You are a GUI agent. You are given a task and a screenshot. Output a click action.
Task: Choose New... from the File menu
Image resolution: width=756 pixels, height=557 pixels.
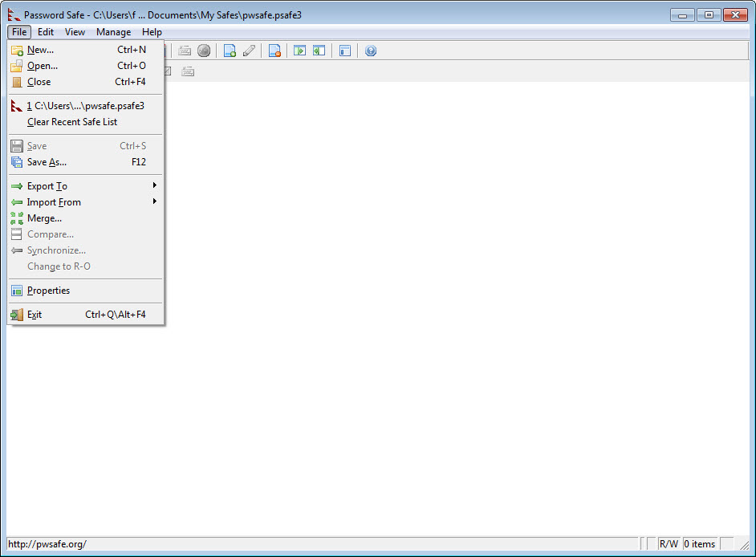click(x=40, y=50)
